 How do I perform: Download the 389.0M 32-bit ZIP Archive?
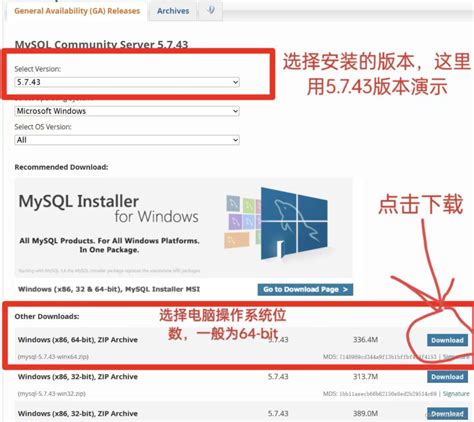coord(447,414)
